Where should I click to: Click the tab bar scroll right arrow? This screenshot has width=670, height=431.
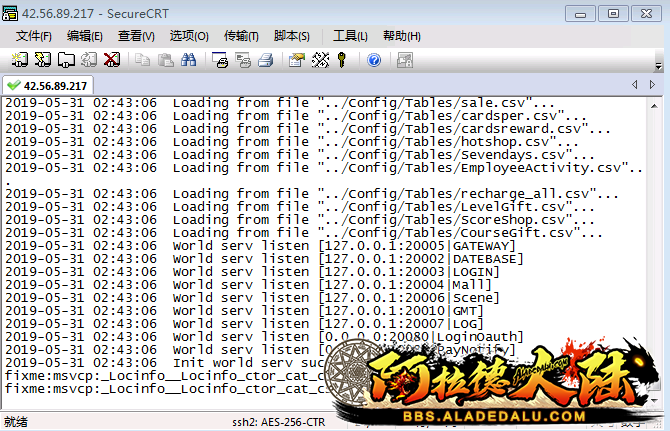[650, 85]
